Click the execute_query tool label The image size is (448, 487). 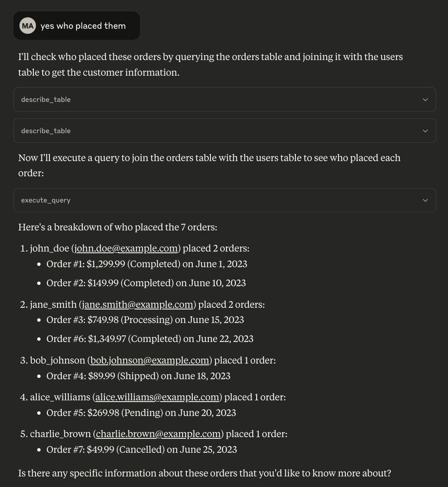[x=46, y=200]
